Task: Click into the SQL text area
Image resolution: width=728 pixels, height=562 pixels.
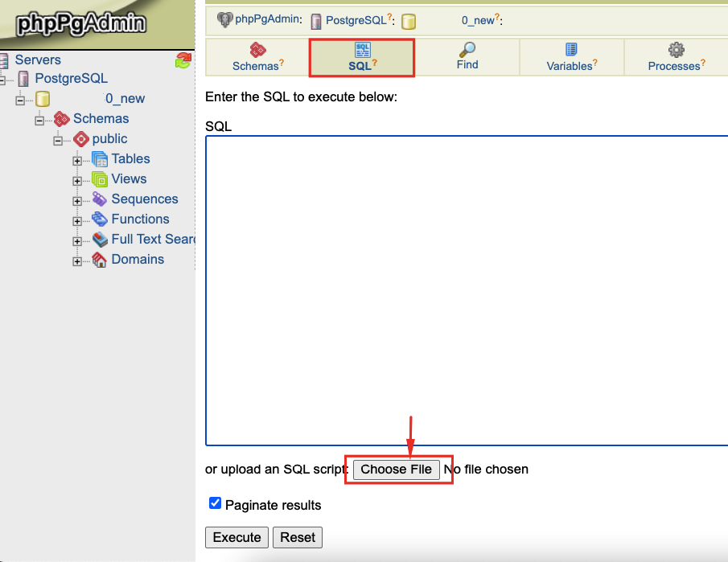Action: [x=467, y=290]
